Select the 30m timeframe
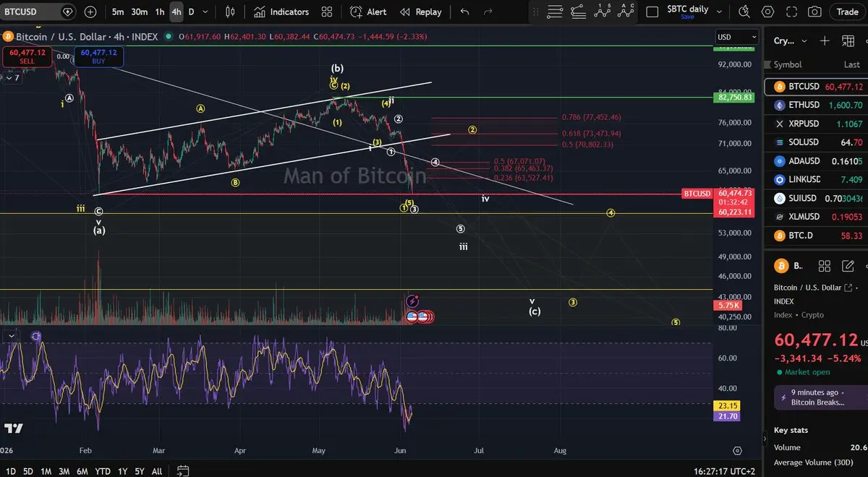This screenshot has height=477, width=868. click(x=140, y=12)
